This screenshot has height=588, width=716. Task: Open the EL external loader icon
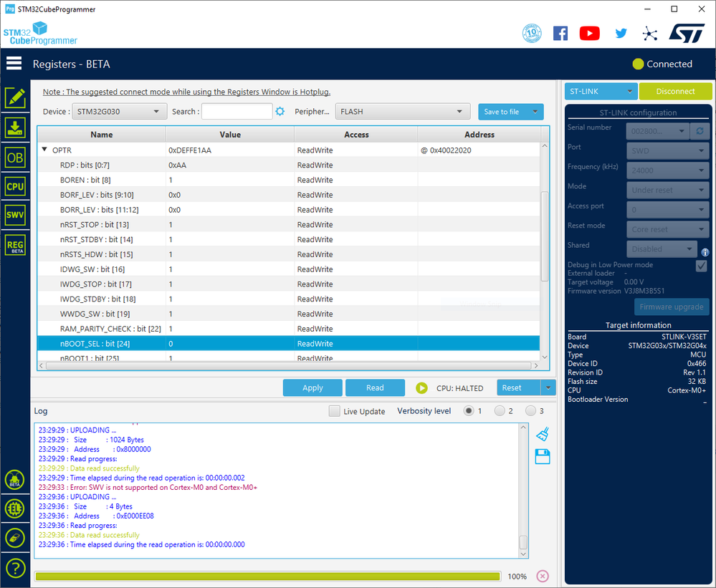[x=14, y=509]
